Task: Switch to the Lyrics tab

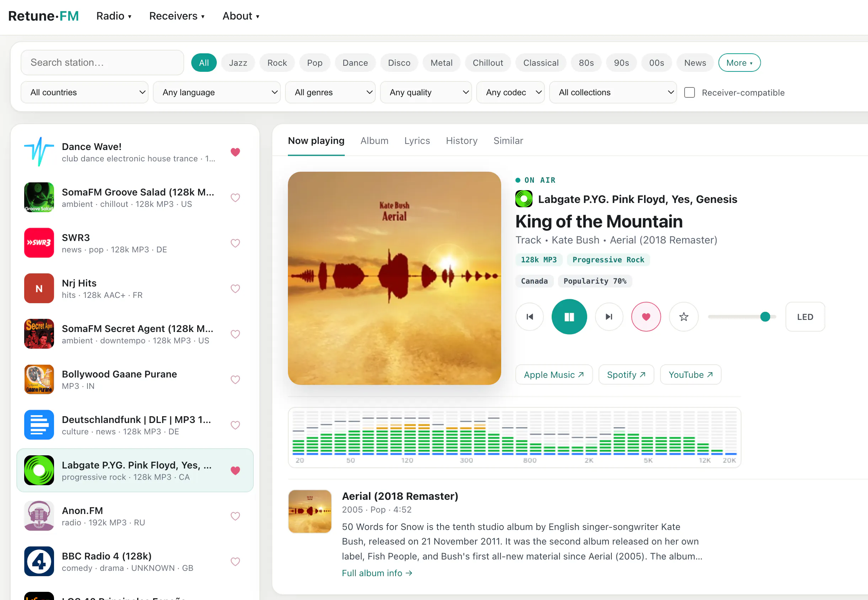Action: 417,141
